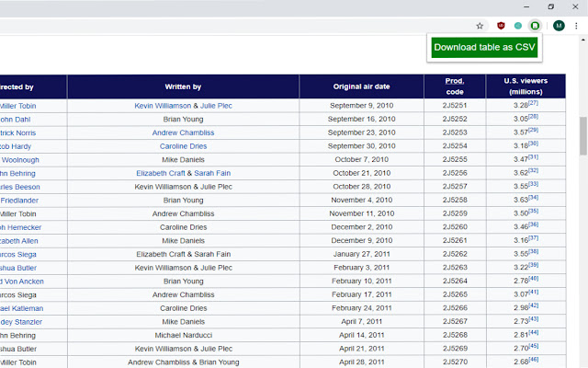Follow the Sarah Fain link
588x368 pixels.
point(211,173)
